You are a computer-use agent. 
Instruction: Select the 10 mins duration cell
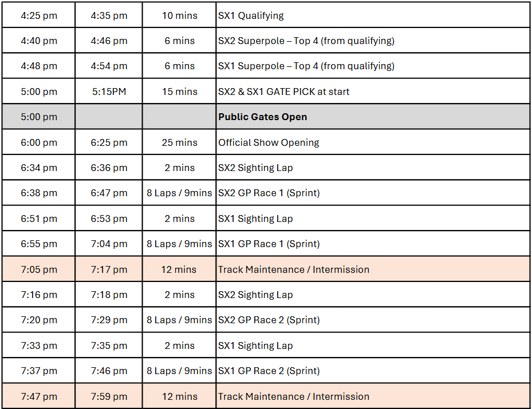[179, 15]
